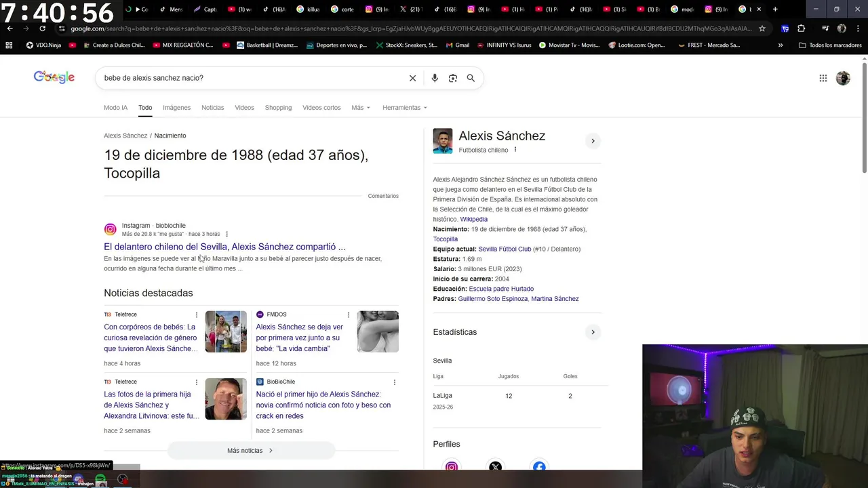Open the Más search filter dropdown
The width and height of the screenshot is (868, 488).
tap(361, 108)
